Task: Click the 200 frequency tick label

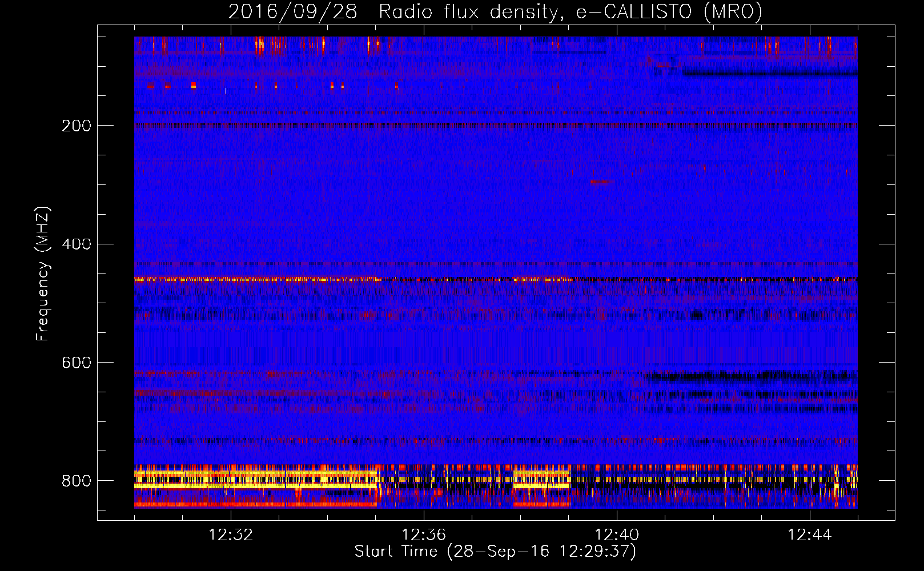Action: click(x=76, y=126)
